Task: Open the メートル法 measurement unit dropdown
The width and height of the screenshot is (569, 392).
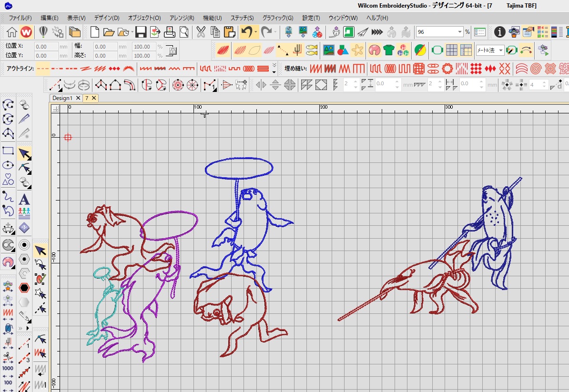Action: pyautogui.click(x=501, y=50)
